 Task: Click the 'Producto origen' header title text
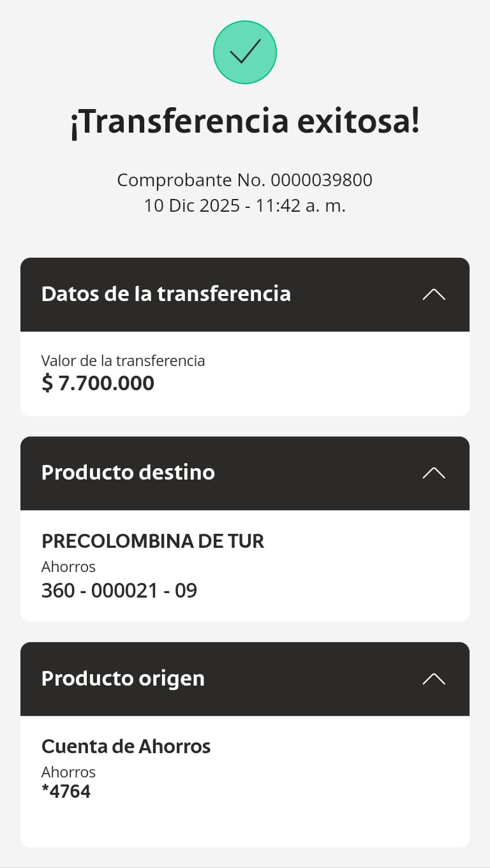(123, 678)
